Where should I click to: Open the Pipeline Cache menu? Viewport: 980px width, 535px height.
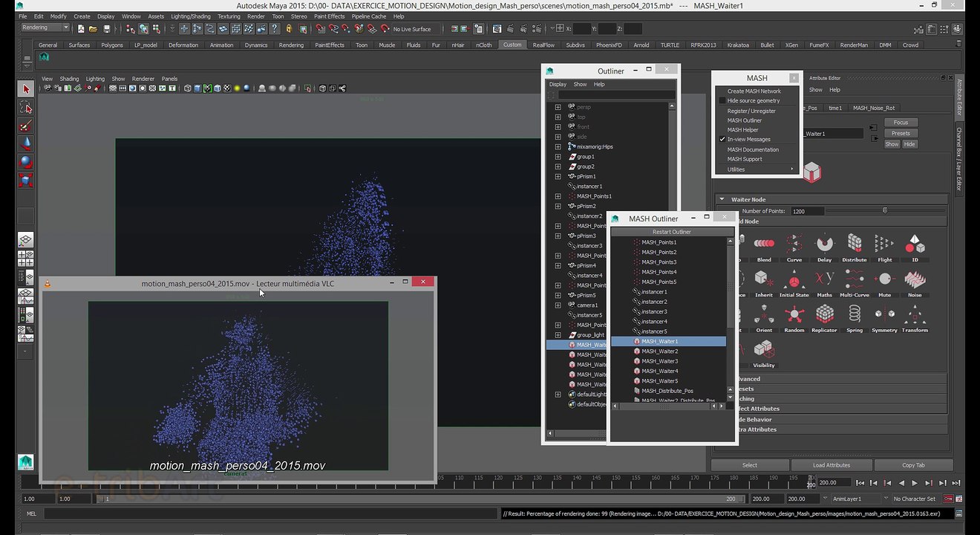pyautogui.click(x=369, y=16)
